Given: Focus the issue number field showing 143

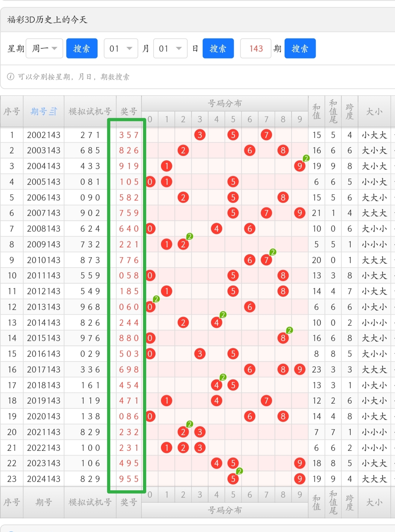Looking at the screenshot, I should (x=256, y=48).
